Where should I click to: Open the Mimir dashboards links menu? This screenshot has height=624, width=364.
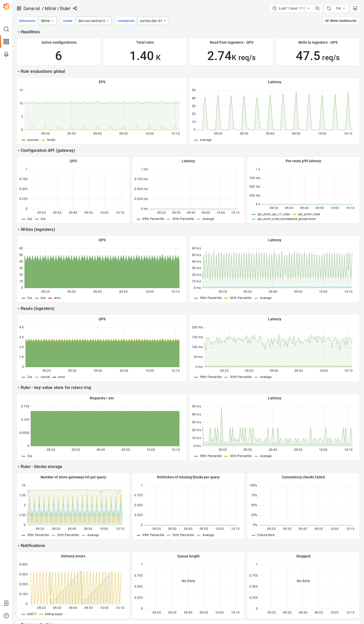[341, 21]
